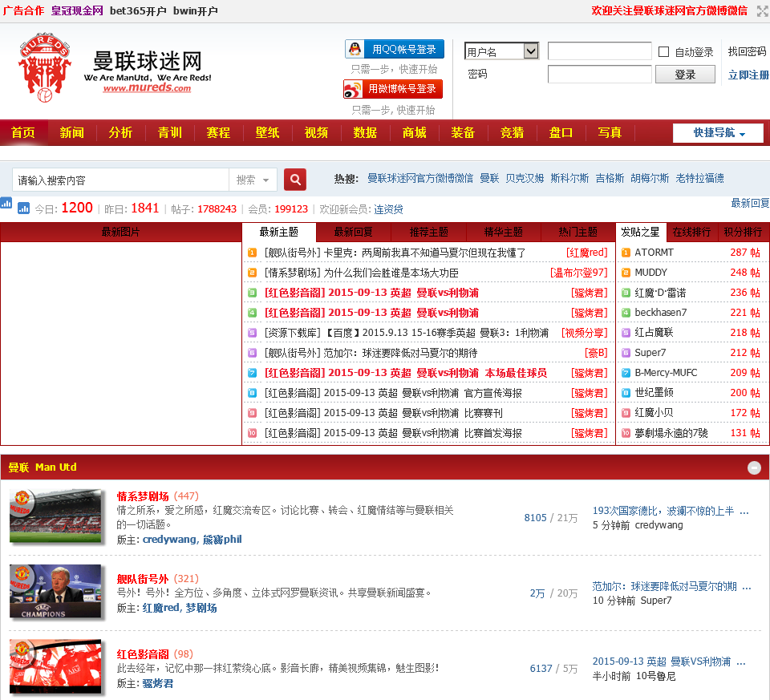Open the 竞猜 nav item
Image resolution: width=770 pixels, height=700 pixels.
click(513, 132)
